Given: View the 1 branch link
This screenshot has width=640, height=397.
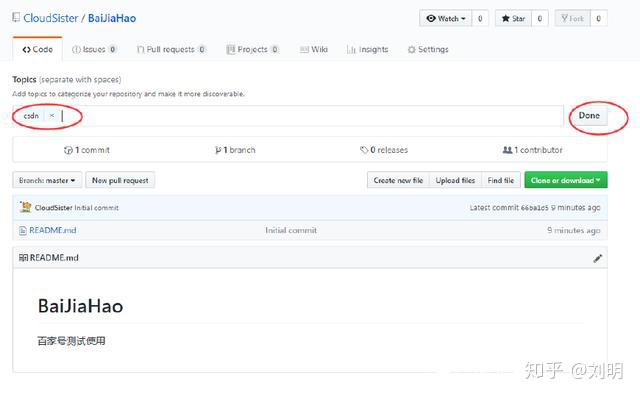Looking at the screenshot, I should (x=235, y=150).
